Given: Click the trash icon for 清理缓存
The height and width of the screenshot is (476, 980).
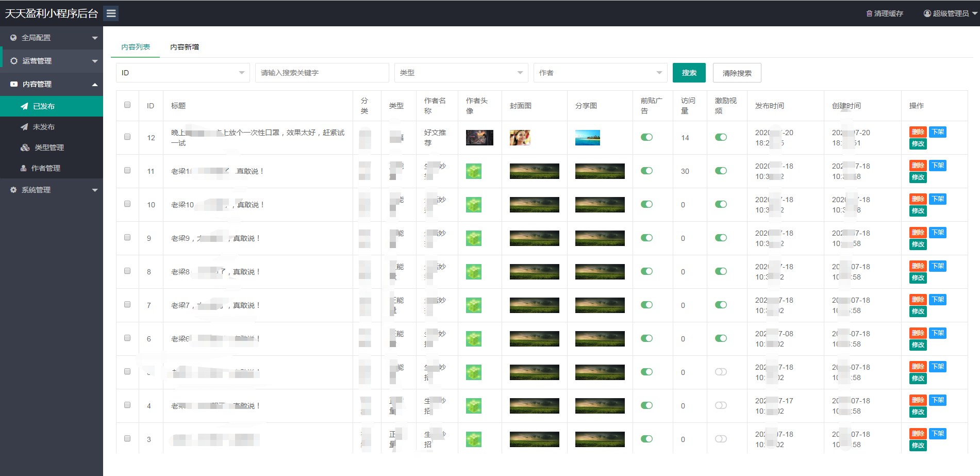Looking at the screenshot, I should tap(869, 13).
